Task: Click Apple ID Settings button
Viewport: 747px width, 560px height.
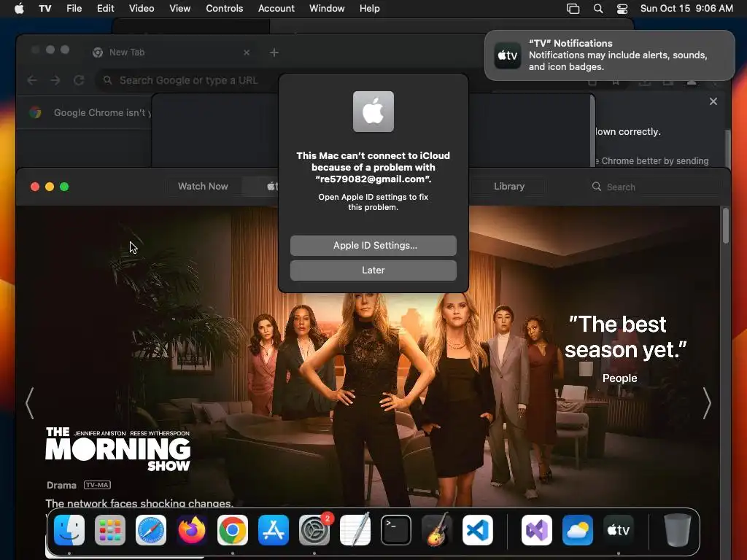Action: (x=373, y=245)
